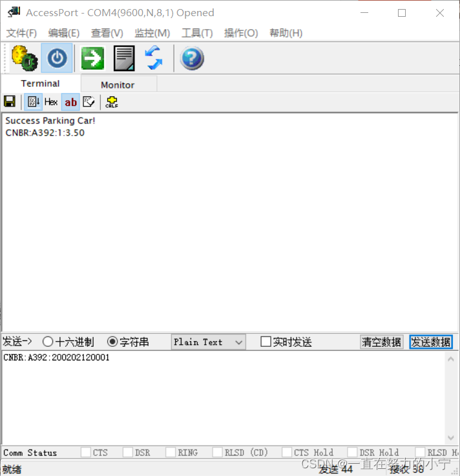Click the clear terminal eraser icon
Viewport: 460px width, 476px height.
tap(89, 101)
